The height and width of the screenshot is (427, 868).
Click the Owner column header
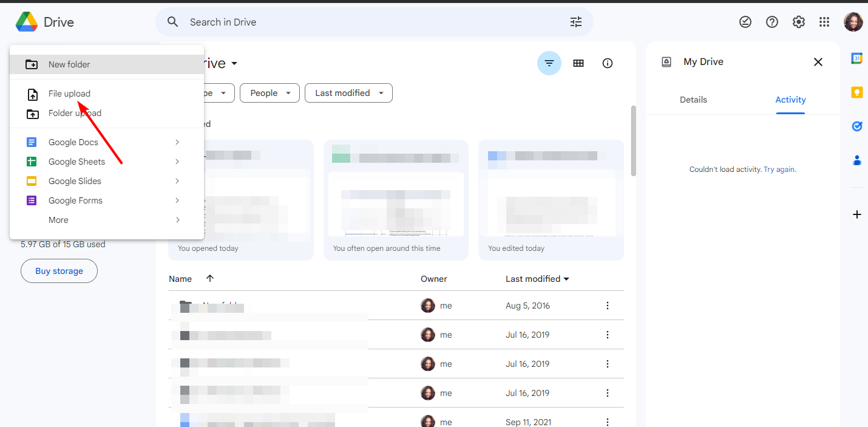pos(434,279)
